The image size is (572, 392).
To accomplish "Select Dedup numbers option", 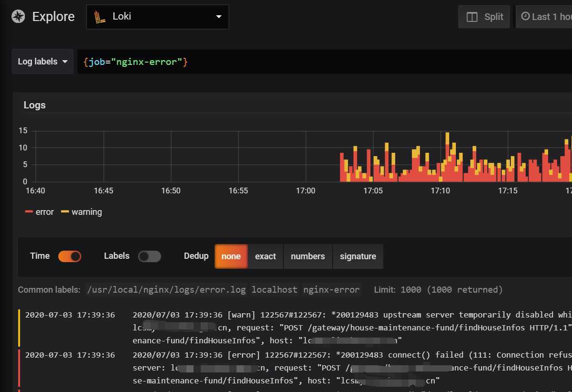I will [308, 256].
